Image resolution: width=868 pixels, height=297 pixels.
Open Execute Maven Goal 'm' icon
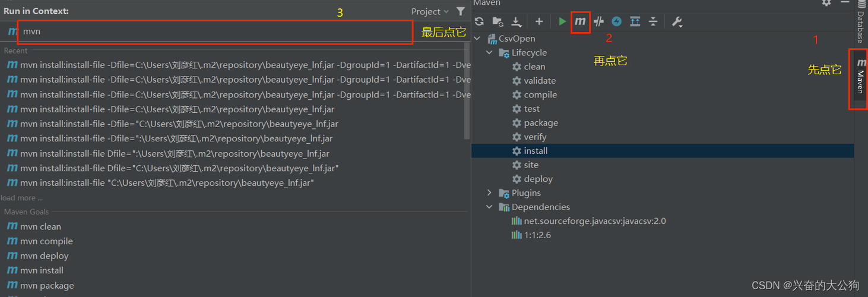(x=580, y=22)
